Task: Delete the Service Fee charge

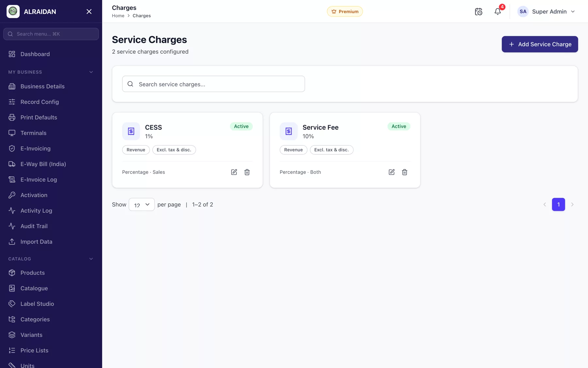Action: click(x=404, y=172)
